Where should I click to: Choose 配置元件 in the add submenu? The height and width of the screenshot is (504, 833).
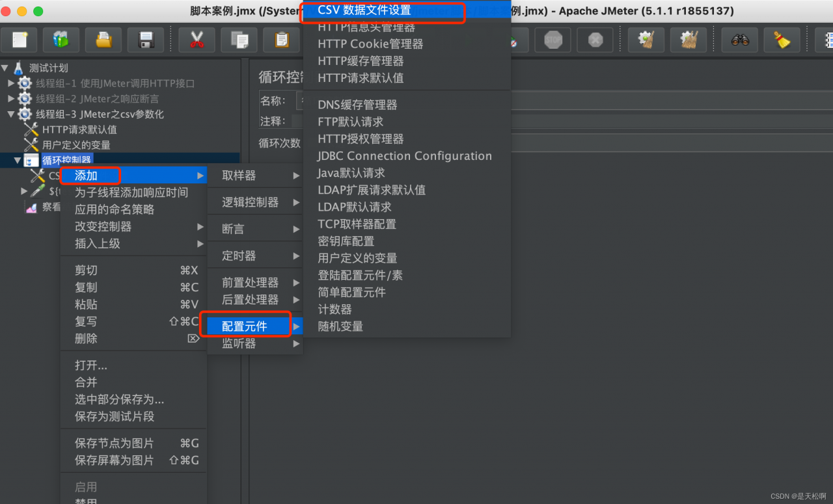(x=255, y=326)
